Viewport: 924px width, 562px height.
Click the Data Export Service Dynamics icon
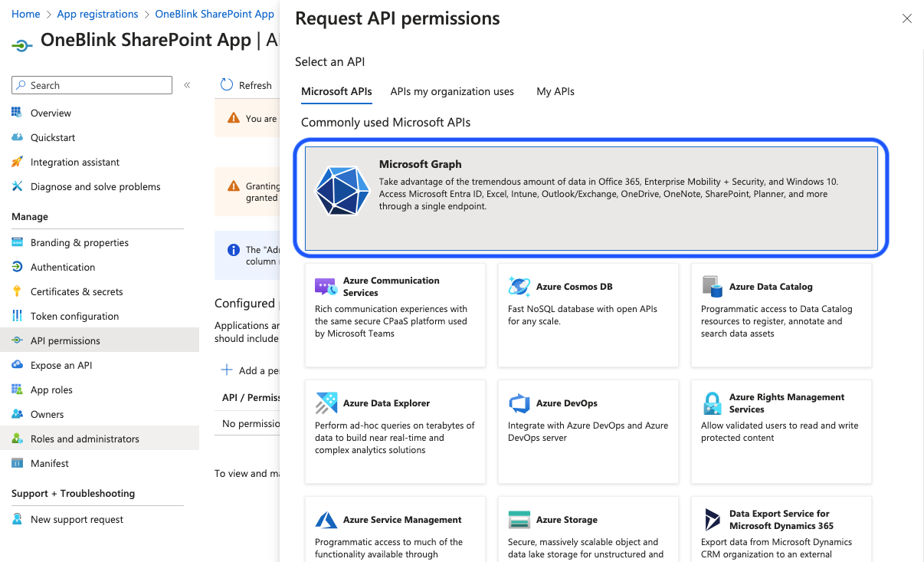tap(712, 520)
